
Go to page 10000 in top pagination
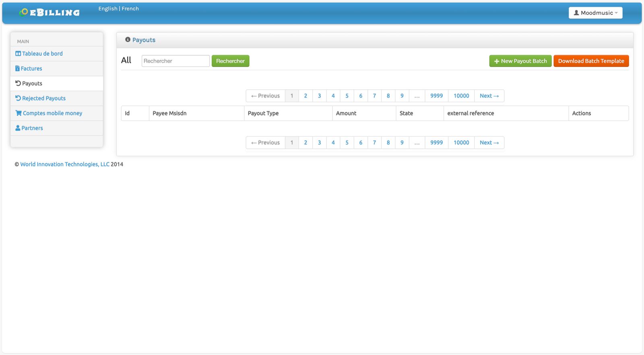(461, 96)
